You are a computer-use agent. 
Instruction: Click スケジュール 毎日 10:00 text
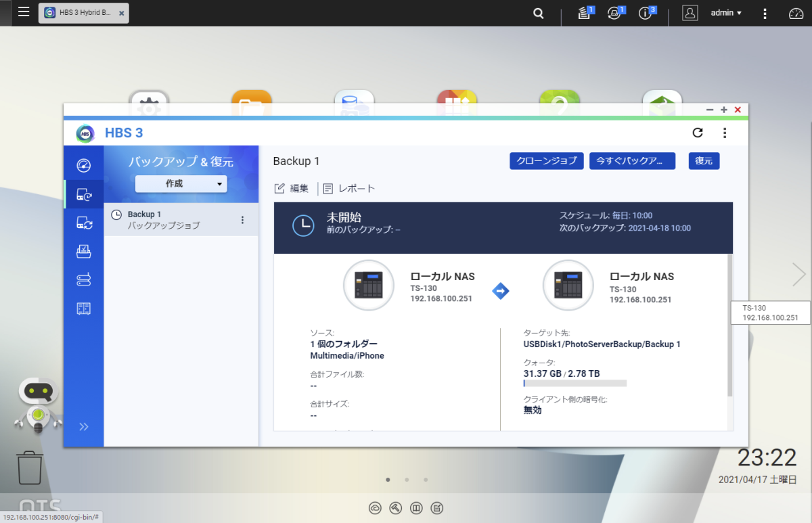(606, 216)
